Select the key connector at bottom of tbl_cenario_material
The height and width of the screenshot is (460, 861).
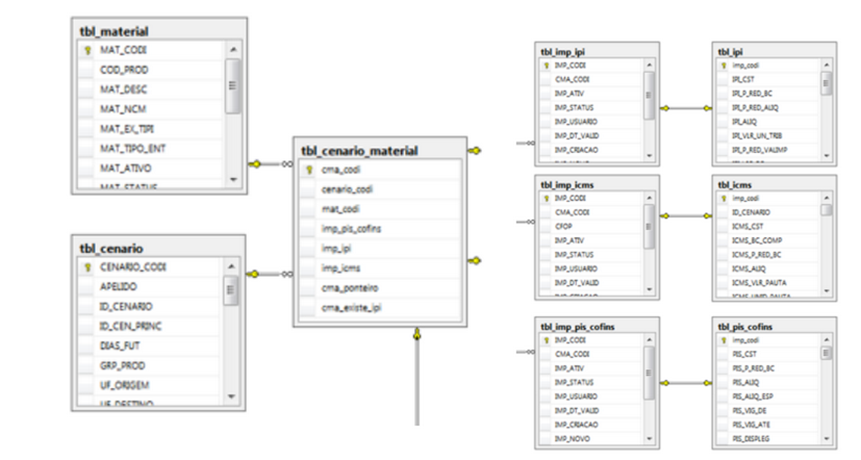(x=417, y=333)
